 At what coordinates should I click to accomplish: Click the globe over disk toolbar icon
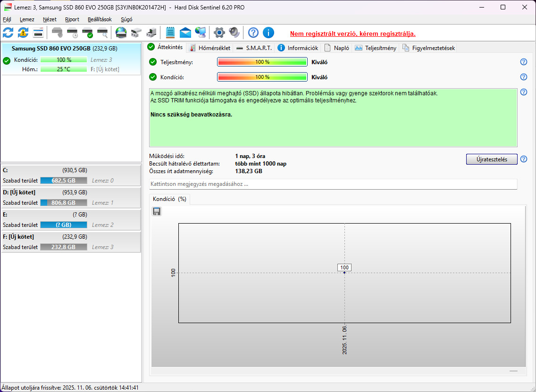121,33
